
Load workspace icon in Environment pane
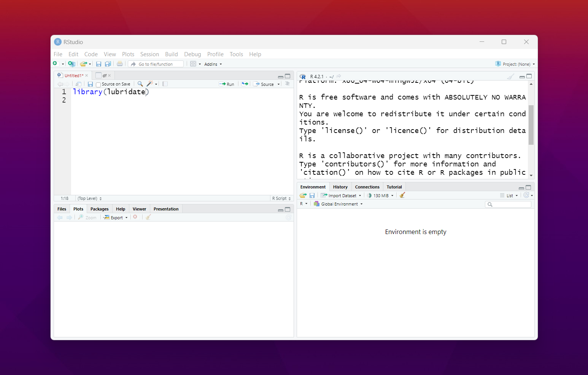(x=303, y=195)
